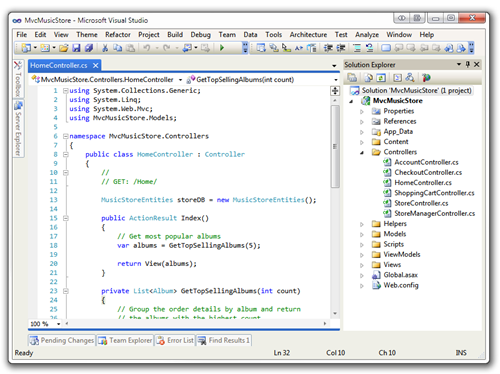Click the Undo arrow icon
Screen dimensions: 500x374
pos(147,48)
